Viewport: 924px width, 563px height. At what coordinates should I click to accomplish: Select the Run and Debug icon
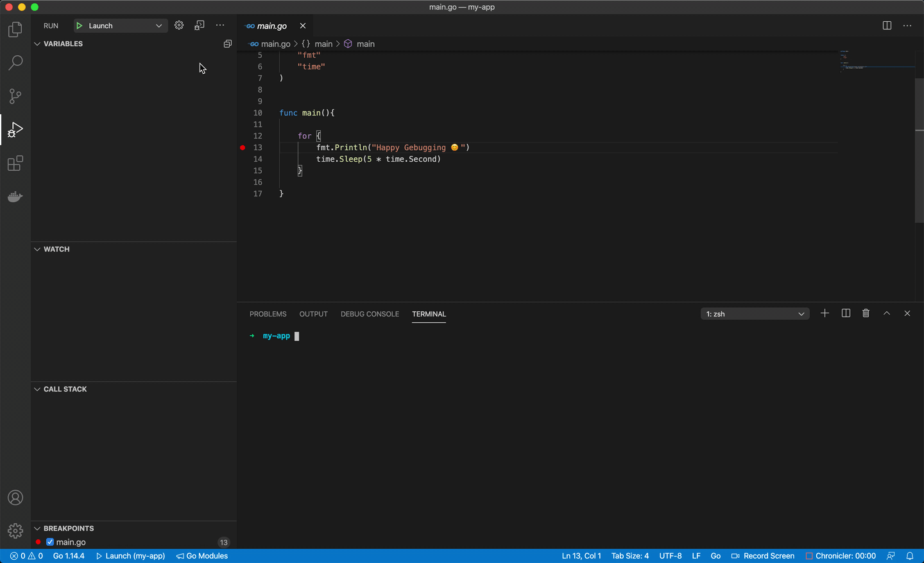click(15, 130)
